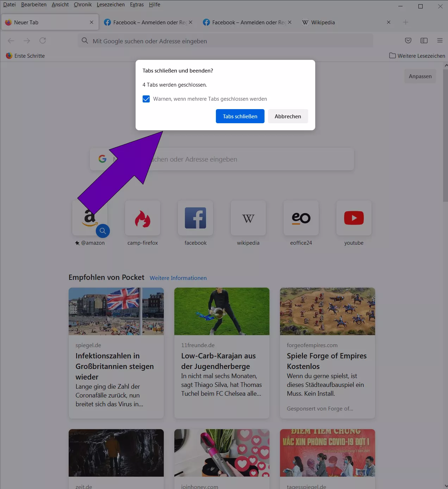Open Weitere Lesezeichen folder
Image resolution: width=448 pixels, height=489 pixels.
tap(417, 56)
